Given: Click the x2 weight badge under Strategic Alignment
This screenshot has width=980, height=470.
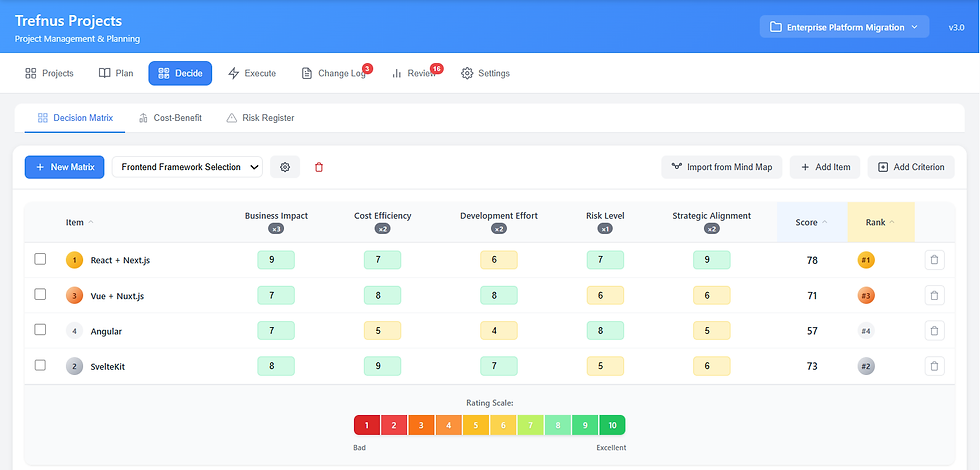Looking at the screenshot, I should [711, 229].
